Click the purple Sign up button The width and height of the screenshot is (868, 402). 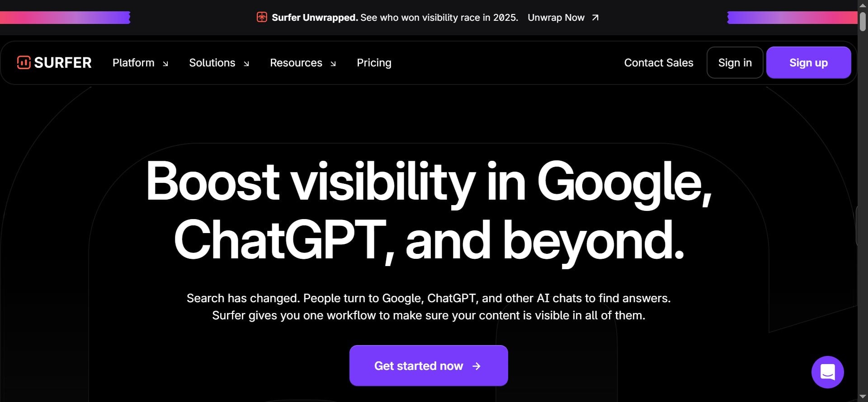click(808, 63)
